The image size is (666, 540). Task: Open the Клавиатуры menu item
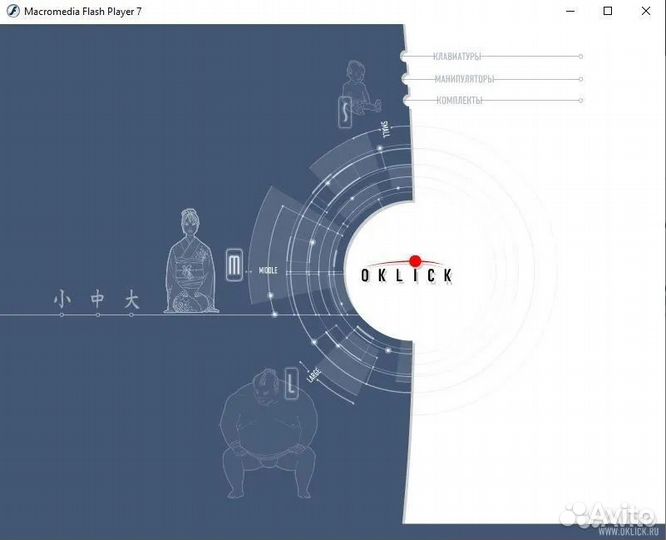458,56
